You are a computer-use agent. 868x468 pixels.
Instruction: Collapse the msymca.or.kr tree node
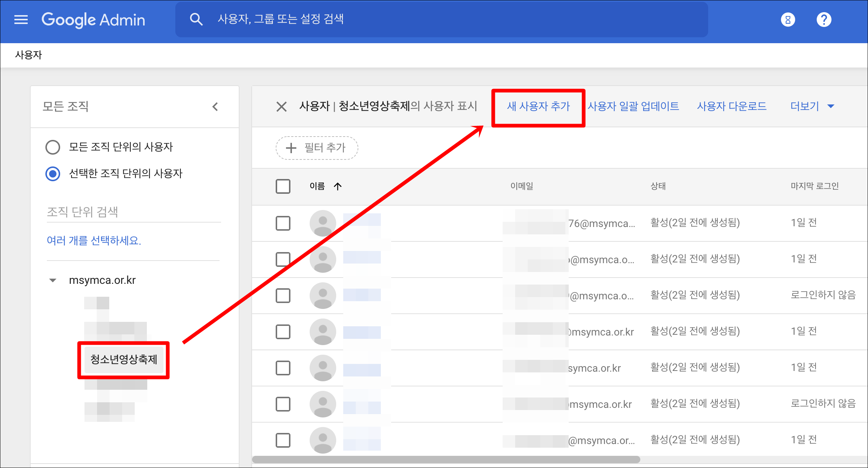pos(53,281)
